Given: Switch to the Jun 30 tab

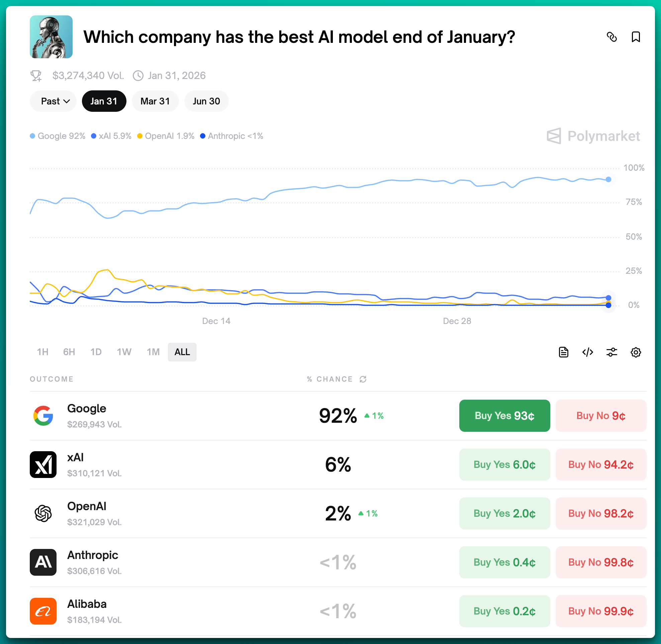Looking at the screenshot, I should [206, 101].
